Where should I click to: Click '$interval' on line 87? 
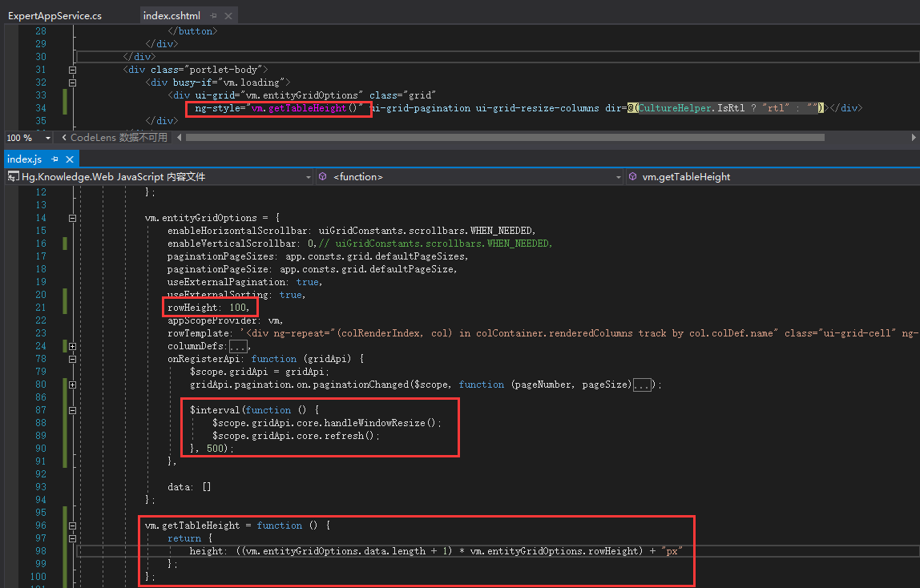coord(215,410)
